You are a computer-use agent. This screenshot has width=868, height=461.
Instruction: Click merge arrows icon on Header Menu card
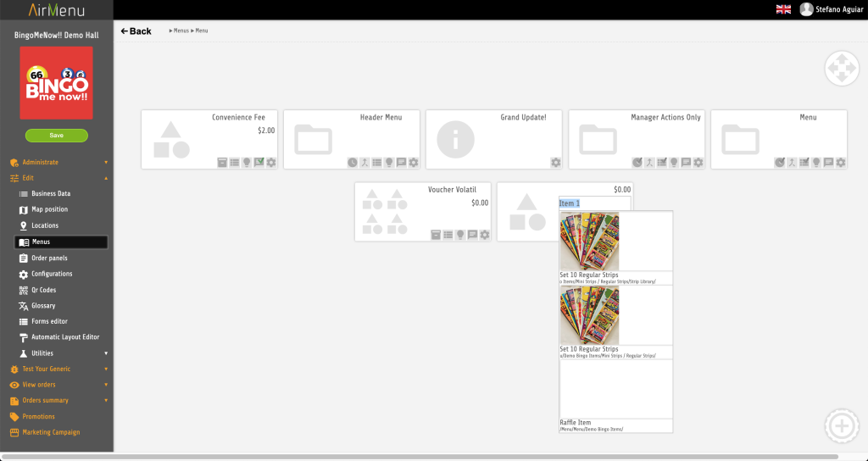coord(364,163)
